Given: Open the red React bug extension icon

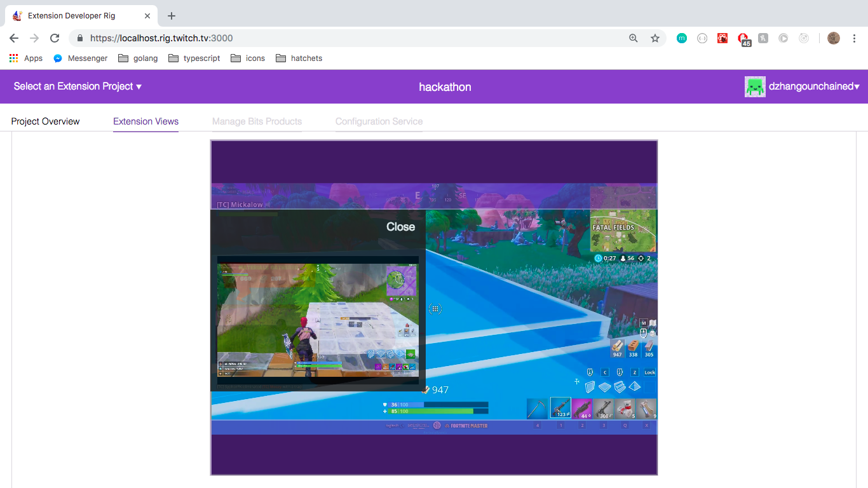Looking at the screenshot, I should pos(722,38).
